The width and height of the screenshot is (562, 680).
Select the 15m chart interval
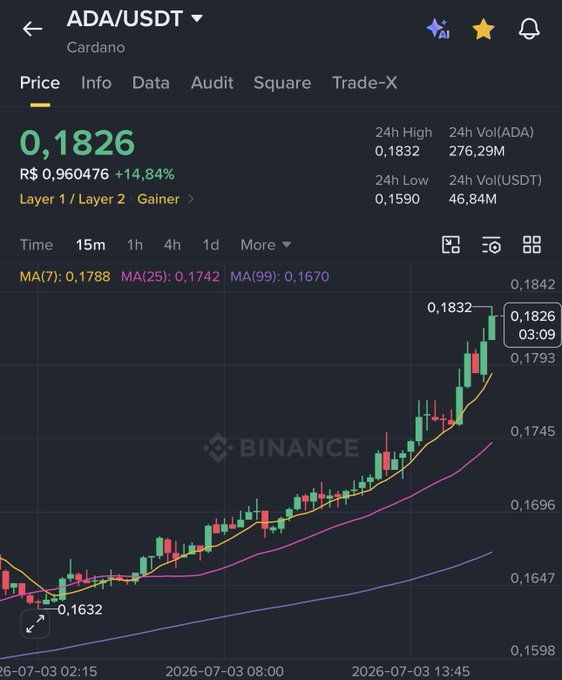90,245
